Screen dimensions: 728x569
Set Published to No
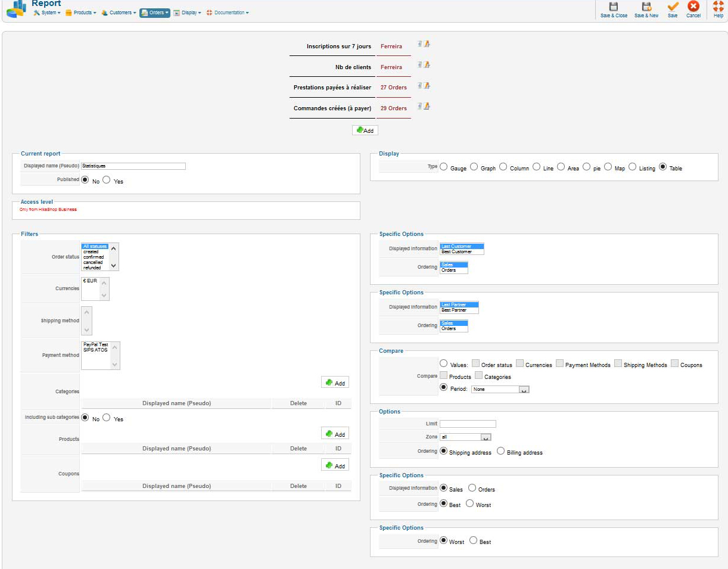point(85,180)
